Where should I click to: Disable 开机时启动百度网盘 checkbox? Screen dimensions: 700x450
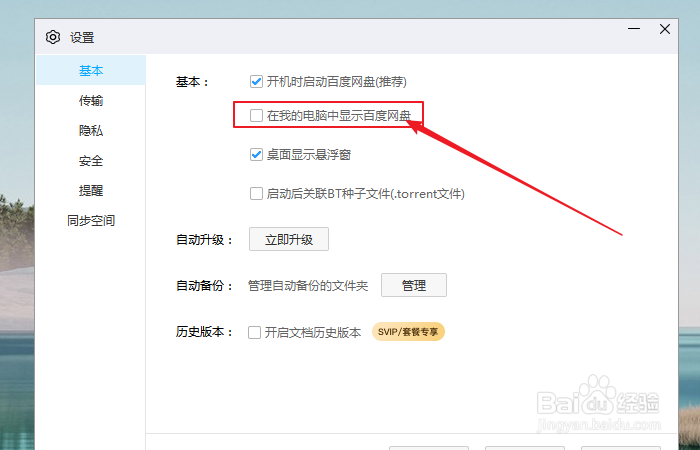(256, 82)
